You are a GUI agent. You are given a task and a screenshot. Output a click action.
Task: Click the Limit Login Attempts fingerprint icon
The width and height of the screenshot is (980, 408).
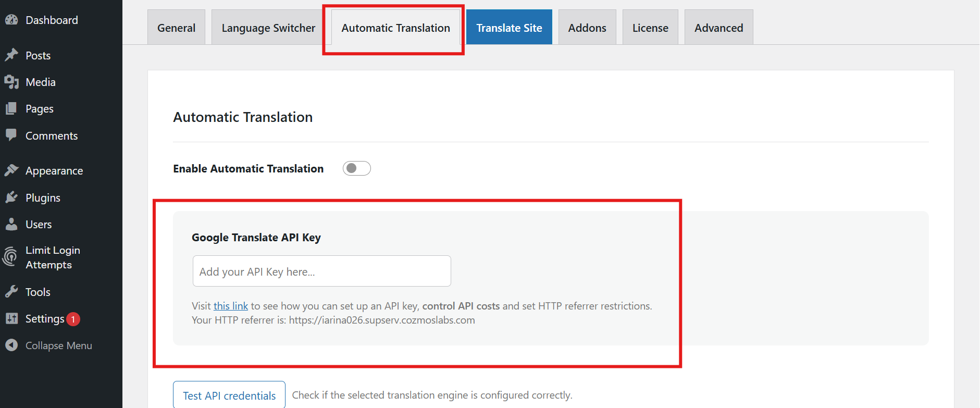click(10, 257)
